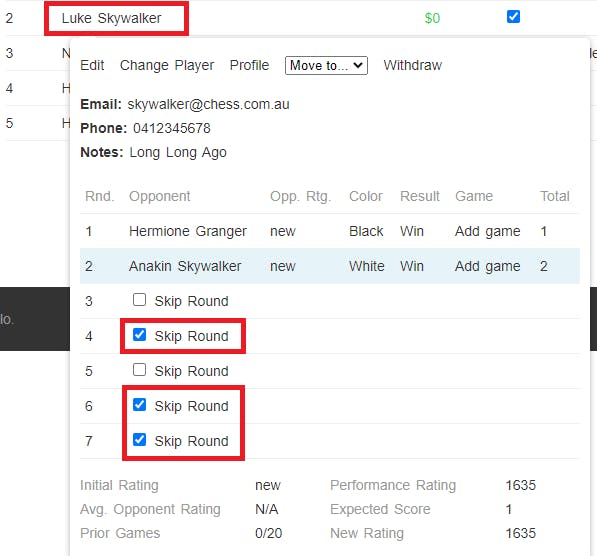Click the Black color in round 1
This screenshot has width=597, height=556.
[x=366, y=231]
